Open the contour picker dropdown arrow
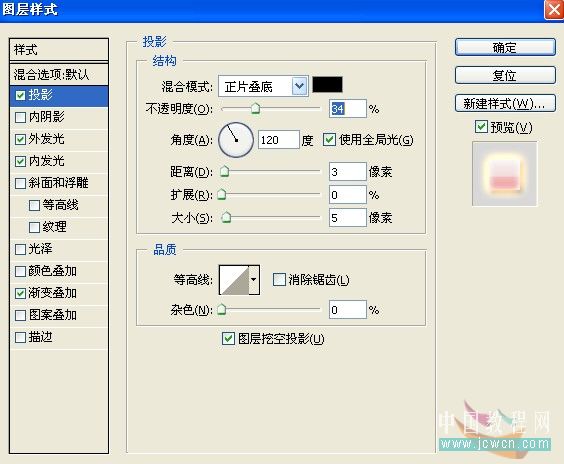 (254, 280)
